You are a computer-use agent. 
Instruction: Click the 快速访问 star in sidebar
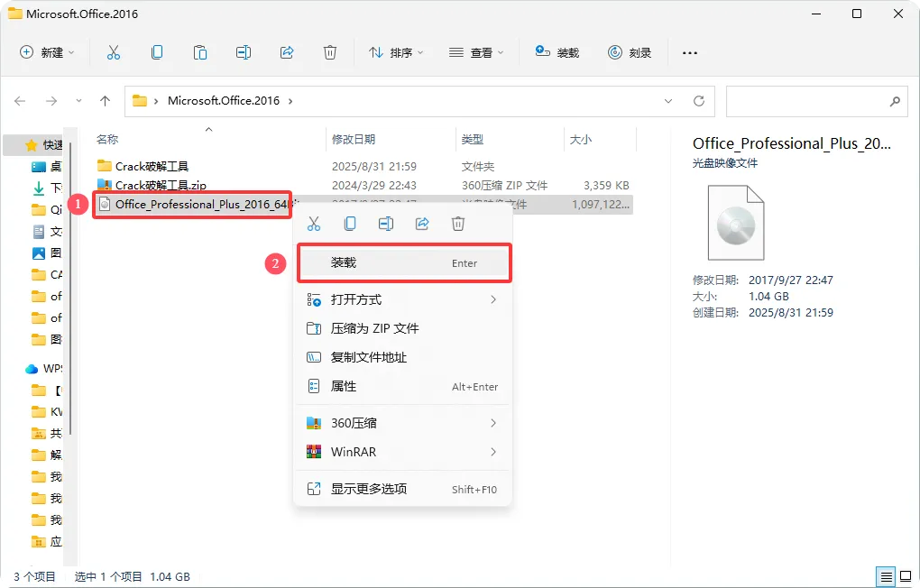(31, 145)
